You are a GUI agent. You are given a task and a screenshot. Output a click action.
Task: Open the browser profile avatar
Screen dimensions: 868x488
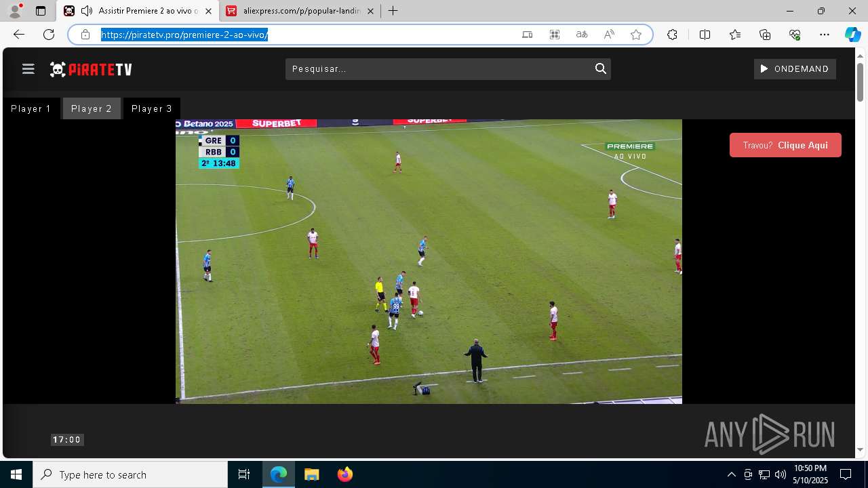point(15,11)
